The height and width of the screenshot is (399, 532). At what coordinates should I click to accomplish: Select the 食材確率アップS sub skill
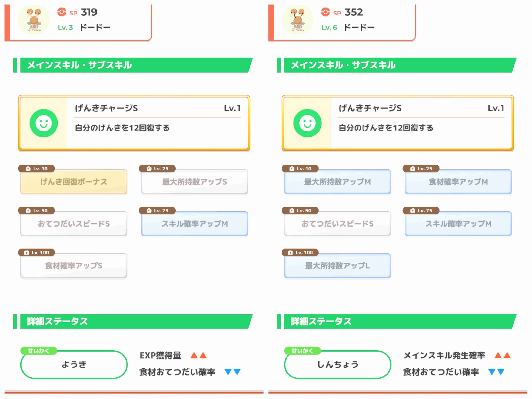click(x=74, y=266)
